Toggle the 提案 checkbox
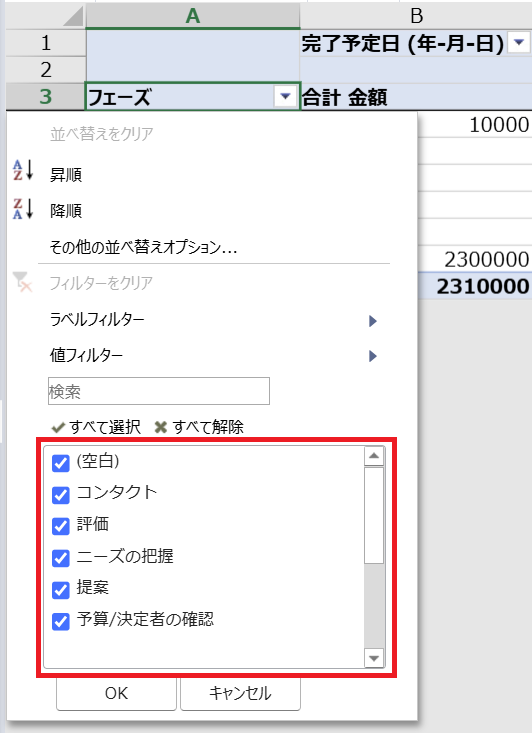The width and height of the screenshot is (532, 733). pyautogui.click(x=61, y=590)
